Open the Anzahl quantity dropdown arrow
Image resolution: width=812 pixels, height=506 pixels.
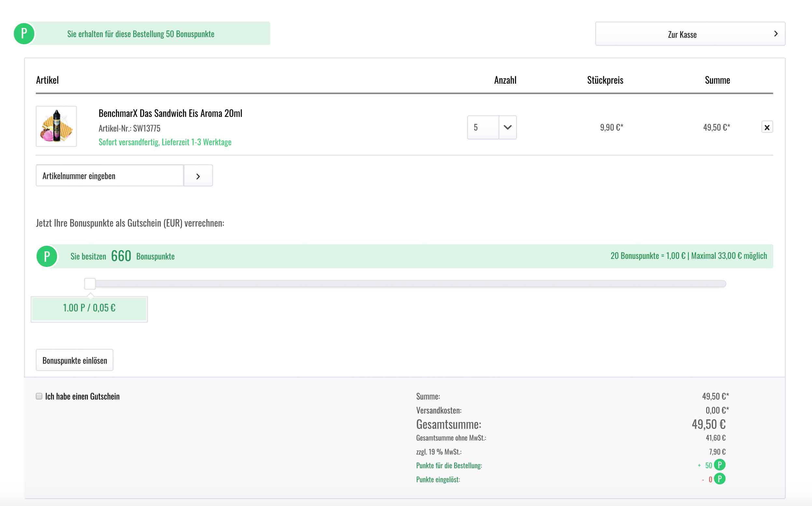tap(508, 128)
